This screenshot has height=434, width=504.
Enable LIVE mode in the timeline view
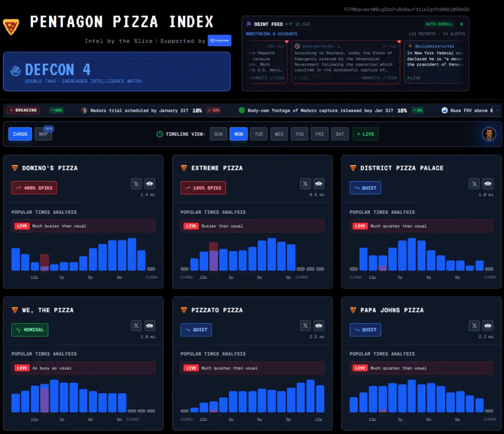pyautogui.click(x=365, y=134)
